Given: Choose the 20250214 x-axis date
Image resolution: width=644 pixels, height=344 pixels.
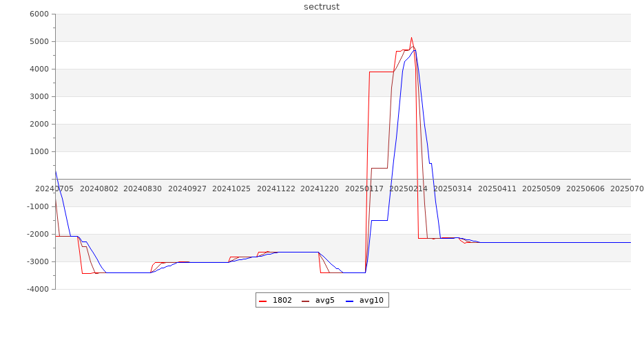Looking at the screenshot, I should [x=408, y=188].
